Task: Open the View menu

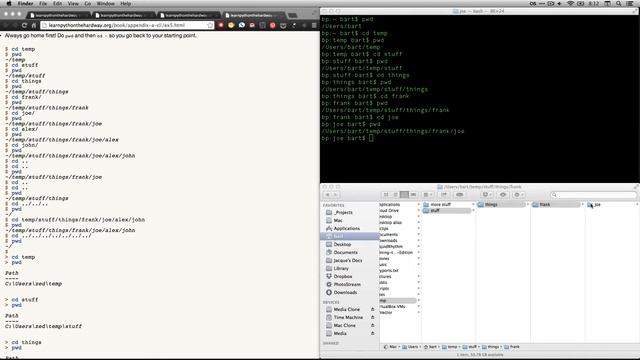Action: pos(73,4)
